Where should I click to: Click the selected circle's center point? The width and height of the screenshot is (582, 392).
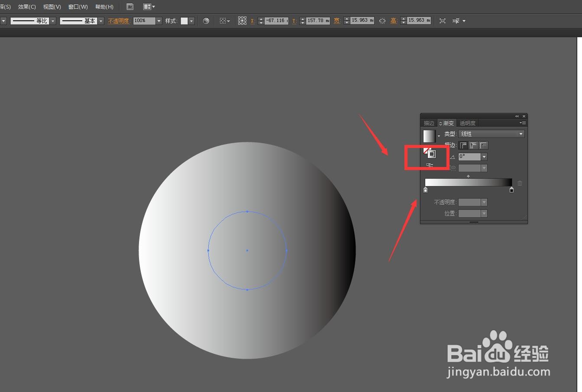247,251
